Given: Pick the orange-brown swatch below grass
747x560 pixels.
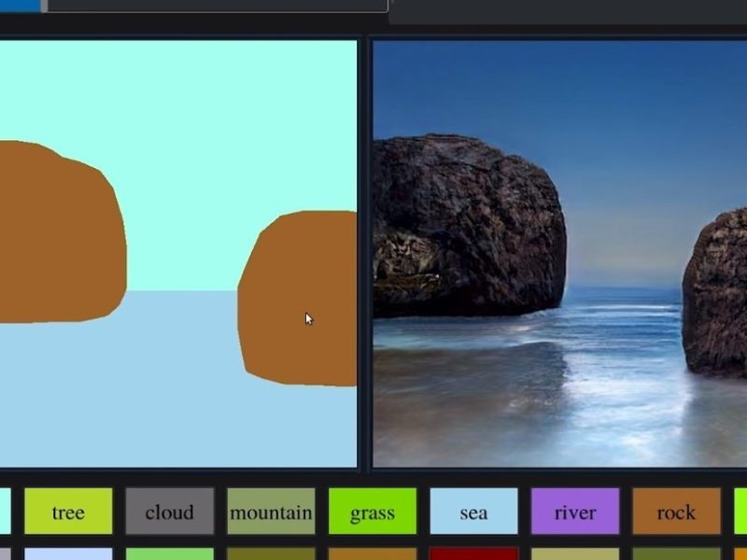Looking at the screenshot, I should [373, 553].
